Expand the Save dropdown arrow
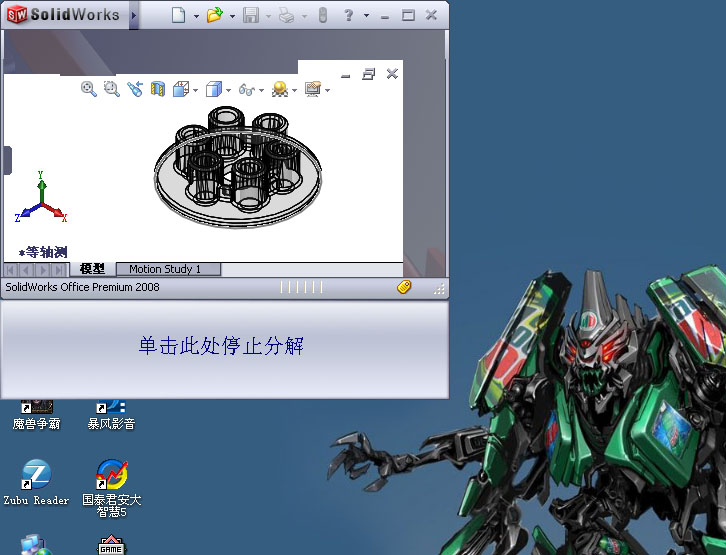 click(x=269, y=16)
